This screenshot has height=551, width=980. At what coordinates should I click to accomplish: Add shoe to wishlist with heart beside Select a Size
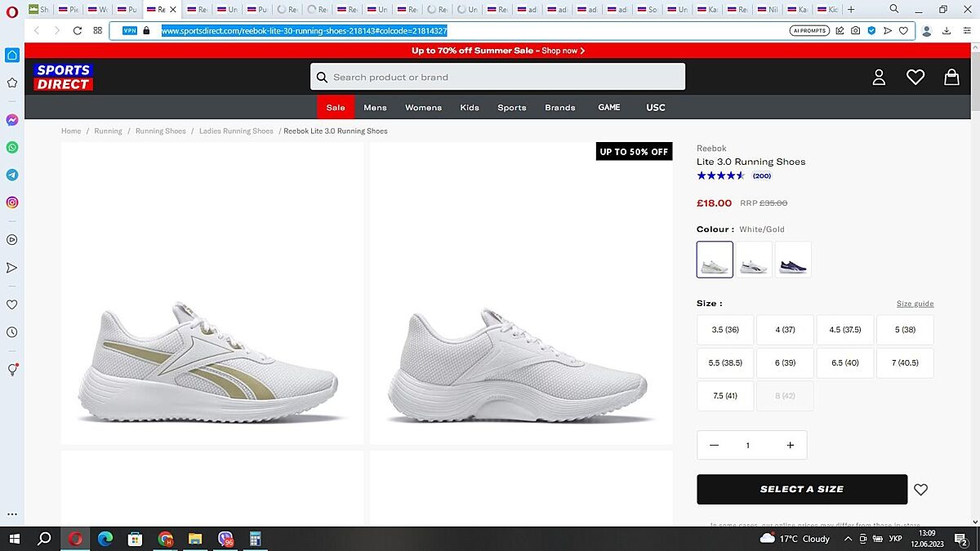point(920,490)
